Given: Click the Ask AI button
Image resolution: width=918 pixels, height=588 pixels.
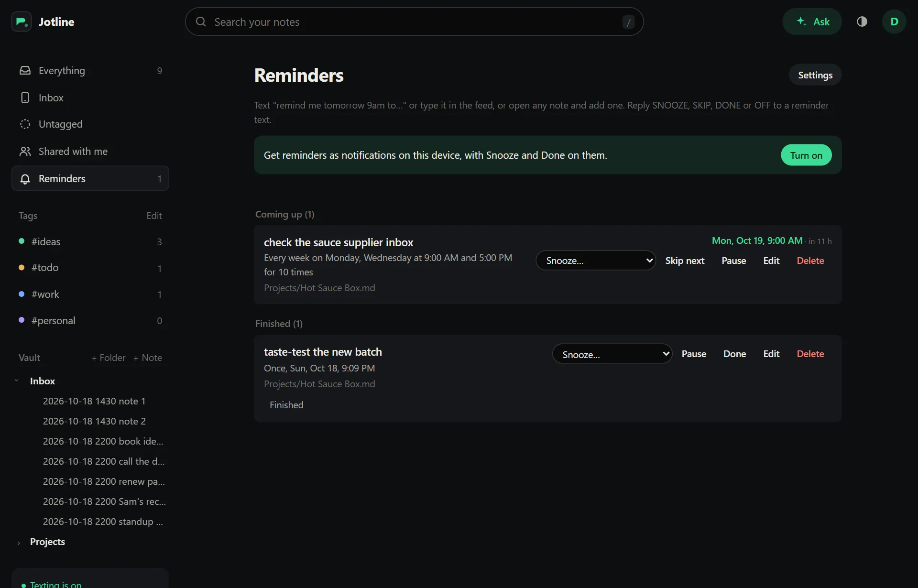Looking at the screenshot, I should click(812, 22).
